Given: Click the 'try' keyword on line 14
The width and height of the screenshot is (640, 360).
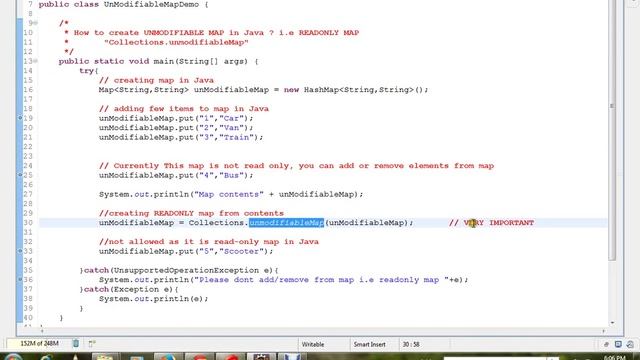Looking at the screenshot, I should [x=86, y=71].
